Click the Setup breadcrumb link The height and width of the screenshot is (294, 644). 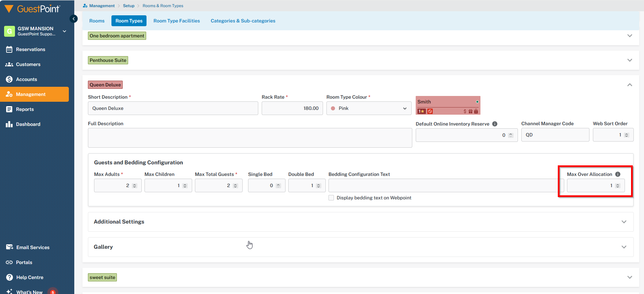point(129,6)
